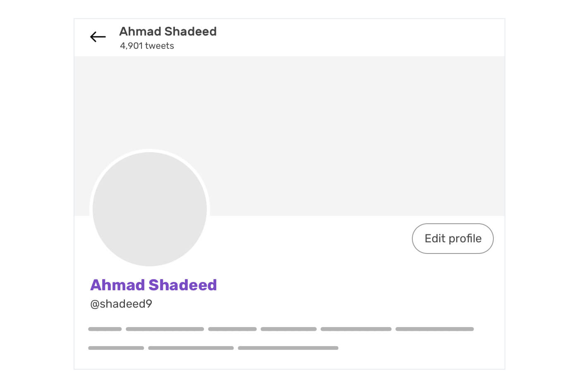
Task: Click the purple Ahmad Shadeed display name
Action: point(153,285)
